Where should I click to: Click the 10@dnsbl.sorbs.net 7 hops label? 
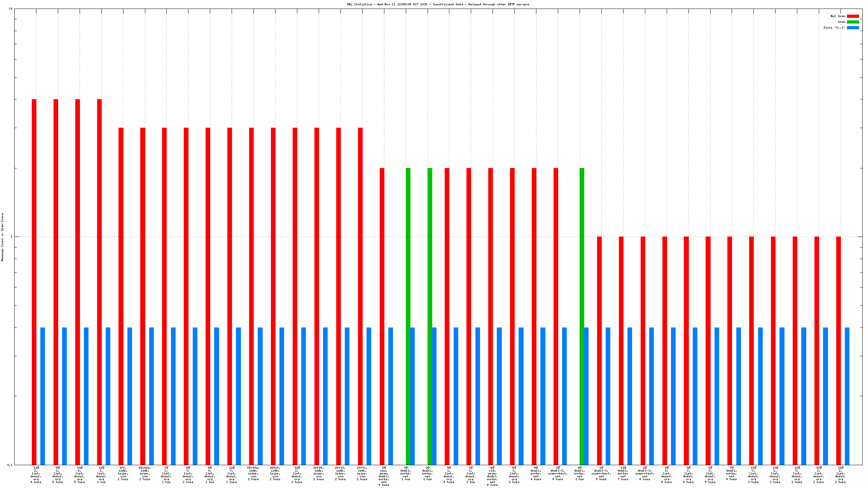click(x=623, y=473)
